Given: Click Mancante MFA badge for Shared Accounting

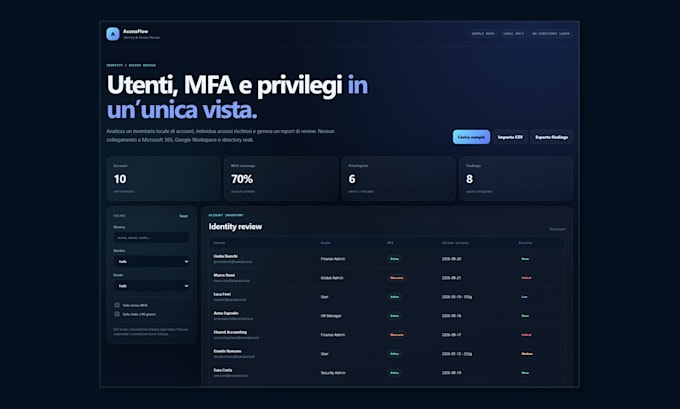Looking at the screenshot, I should click(x=396, y=335).
